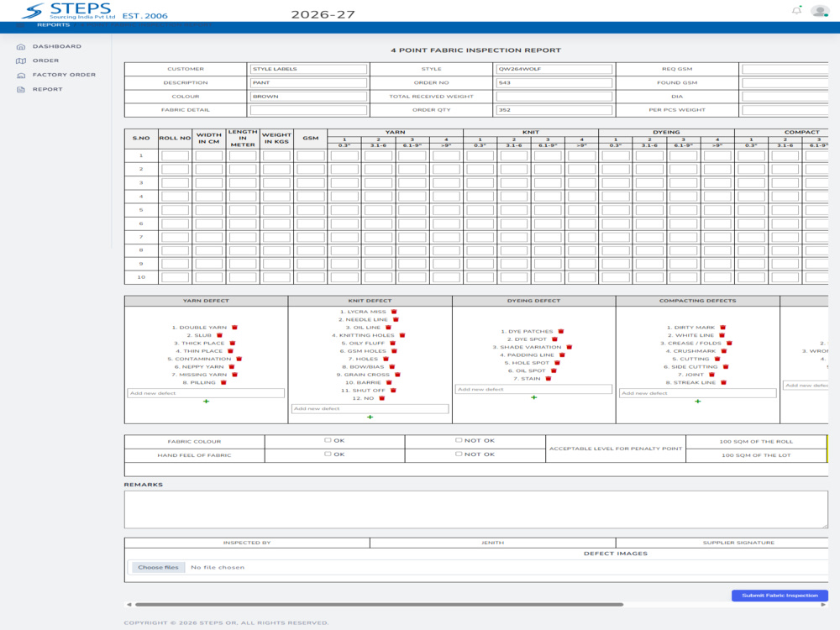Check NOT OK for Hand Feel of Fabric
Viewport: 840px width, 630px height.
pos(459,454)
